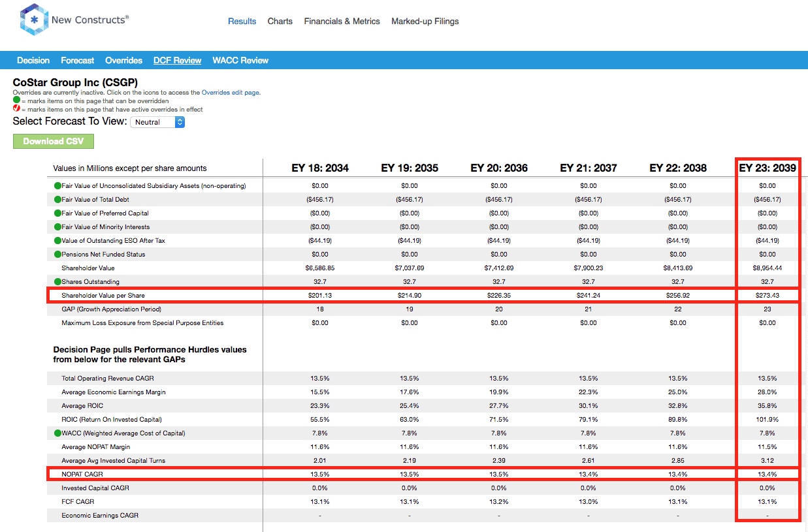Click the NOPAT CAGR row label
This screenshot has height=532, width=808.
(82, 475)
